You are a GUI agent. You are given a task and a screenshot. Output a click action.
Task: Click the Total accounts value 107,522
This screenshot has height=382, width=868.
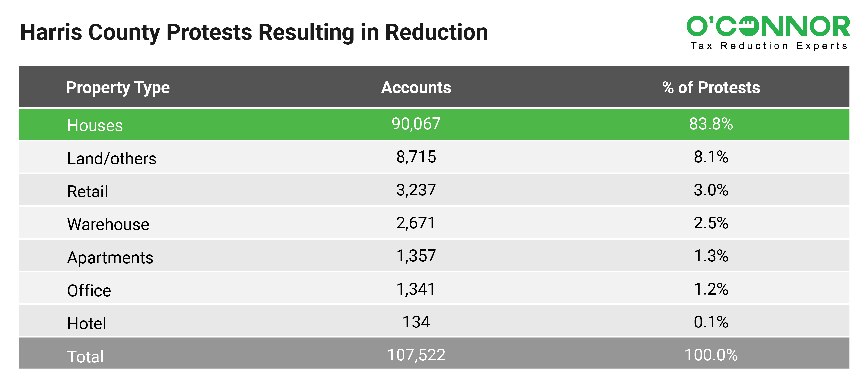pos(416,355)
